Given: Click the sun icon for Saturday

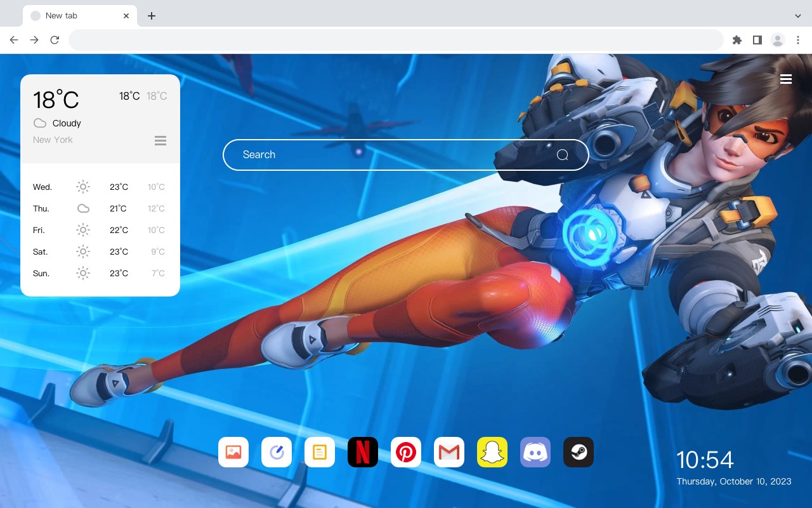Looking at the screenshot, I should (x=83, y=251).
